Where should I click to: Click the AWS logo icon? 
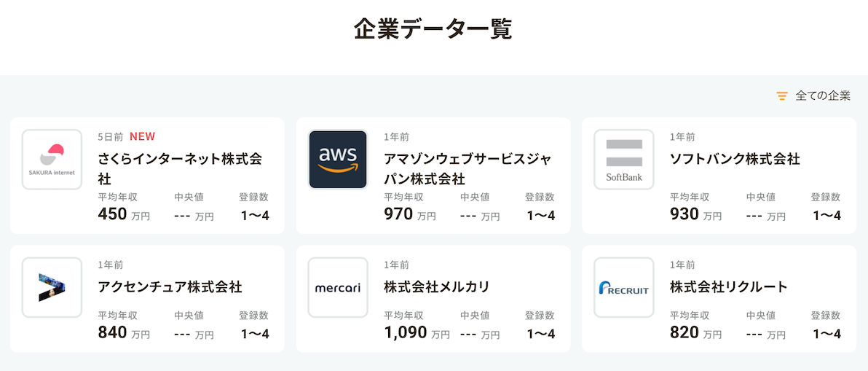tap(338, 160)
